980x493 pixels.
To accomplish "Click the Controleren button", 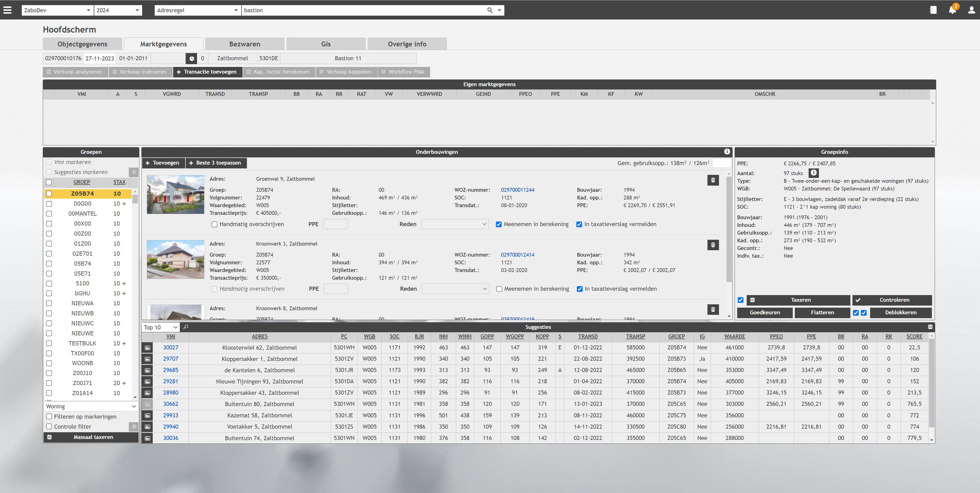I will coord(892,300).
